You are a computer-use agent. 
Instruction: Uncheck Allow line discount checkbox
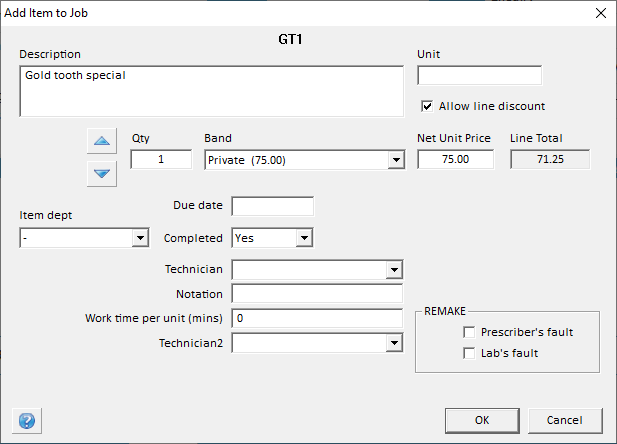pyautogui.click(x=427, y=106)
